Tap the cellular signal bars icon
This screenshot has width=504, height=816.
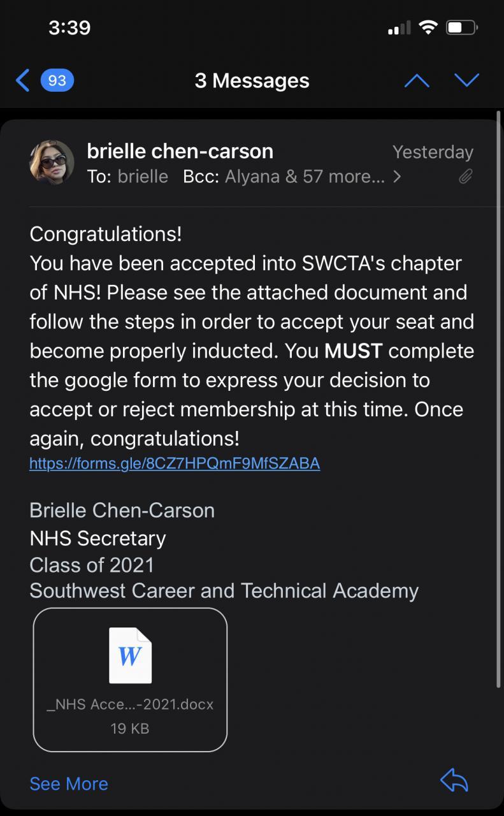point(400,29)
